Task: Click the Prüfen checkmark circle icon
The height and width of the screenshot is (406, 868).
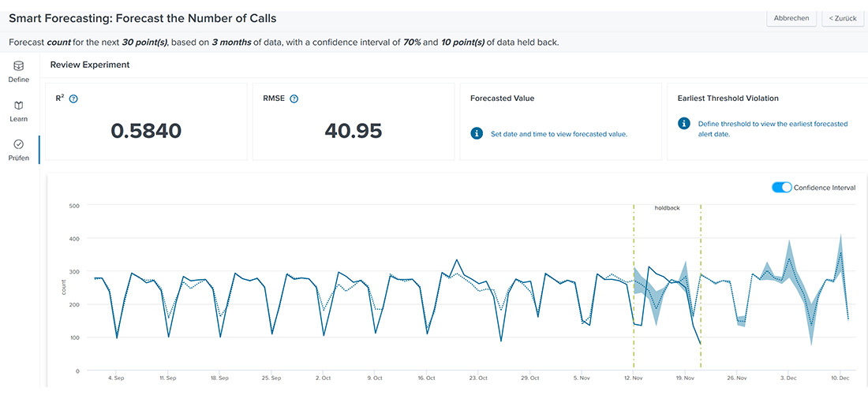Action: tap(19, 144)
